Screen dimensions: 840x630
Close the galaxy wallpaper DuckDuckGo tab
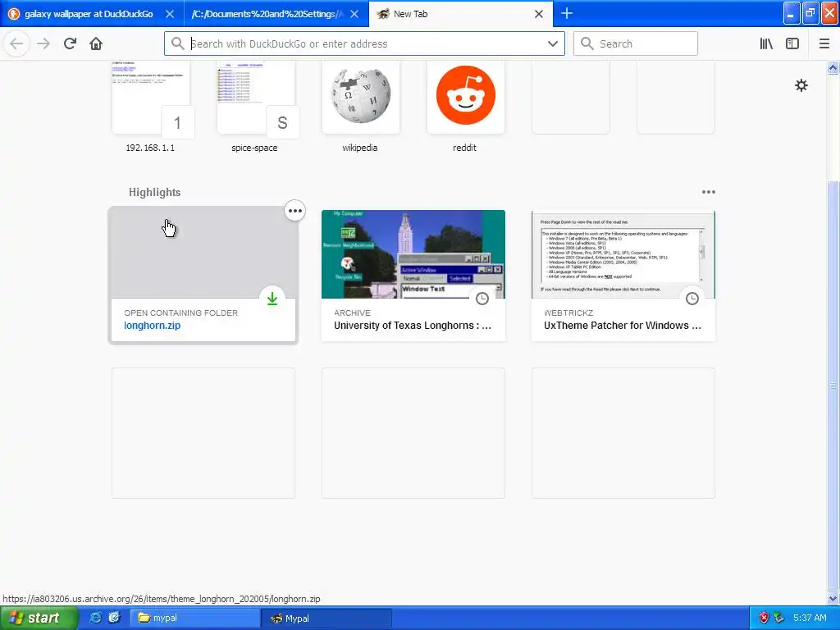(x=169, y=14)
